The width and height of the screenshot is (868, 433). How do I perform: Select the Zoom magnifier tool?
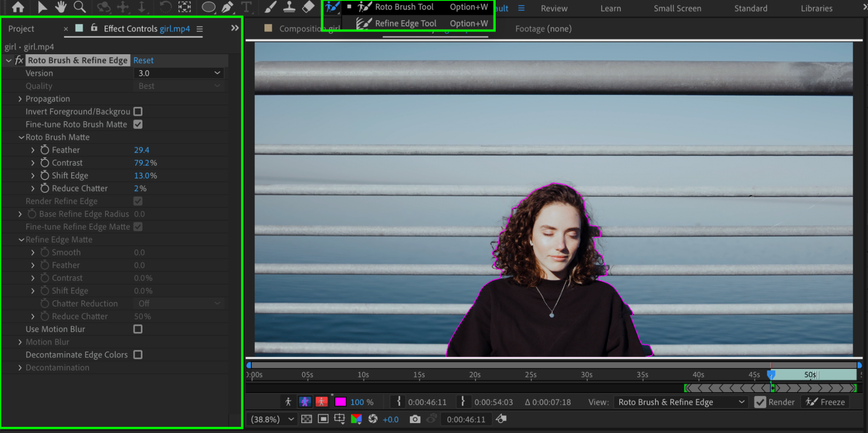80,7
